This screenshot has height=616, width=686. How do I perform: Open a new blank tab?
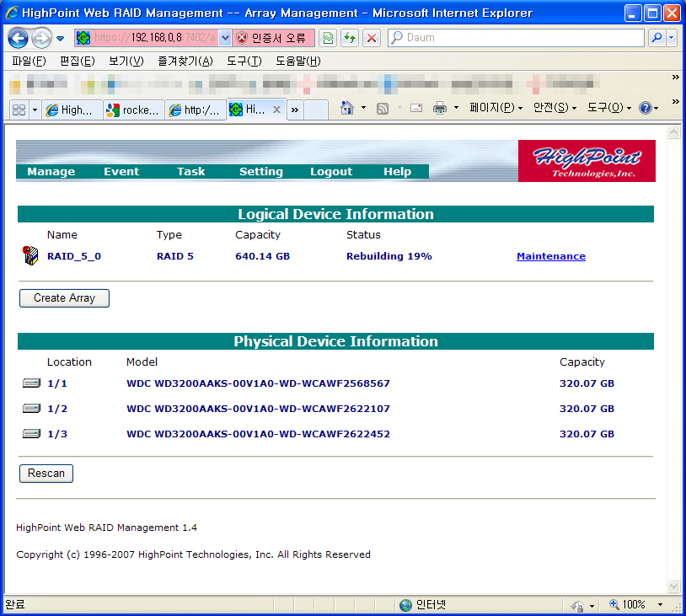point(316,110)
